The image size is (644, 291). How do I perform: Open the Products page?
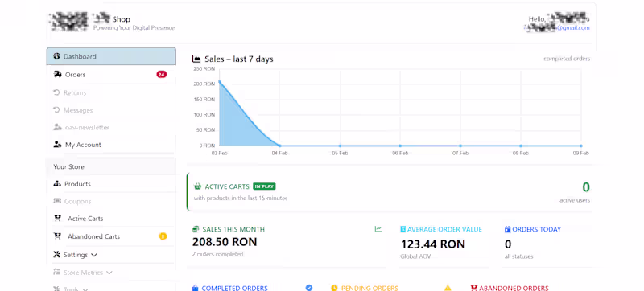point(111,183)
